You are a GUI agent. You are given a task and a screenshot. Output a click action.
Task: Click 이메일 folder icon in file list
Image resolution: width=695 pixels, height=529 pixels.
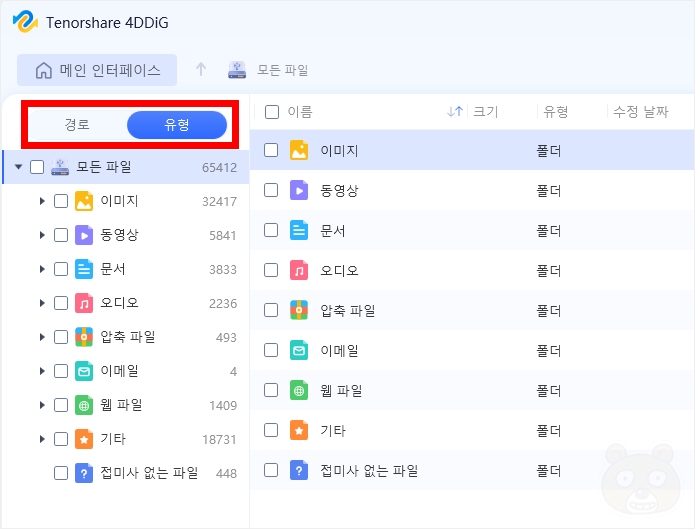(x=299, y=350)
